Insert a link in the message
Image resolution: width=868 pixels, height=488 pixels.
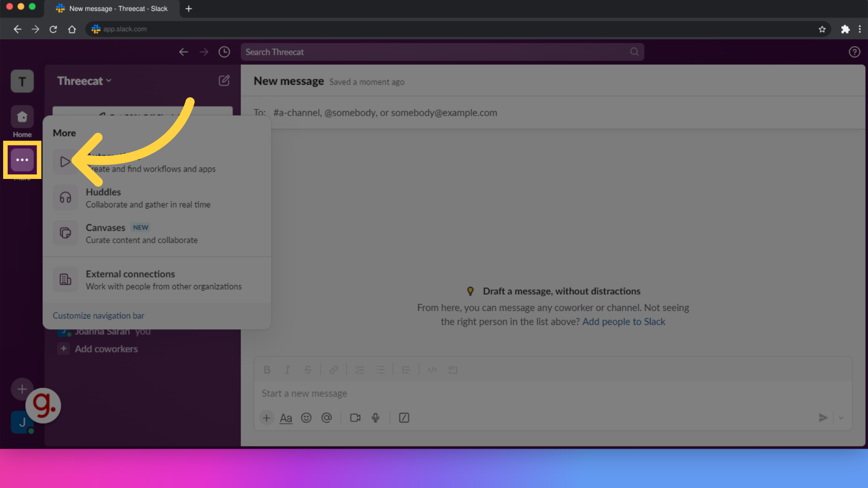(334, 370)
